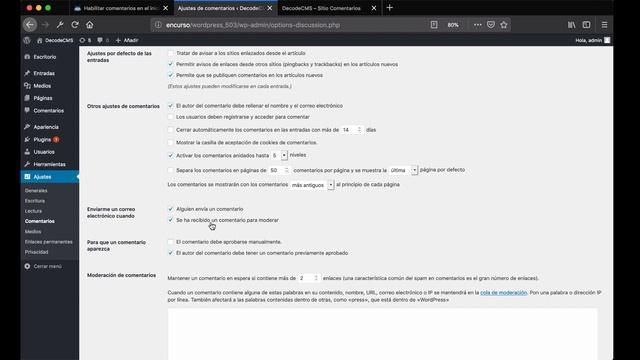This screenshot has width=640, height=360.
Task: Open page actions three-dot menu
Action: tap(478, 25)
